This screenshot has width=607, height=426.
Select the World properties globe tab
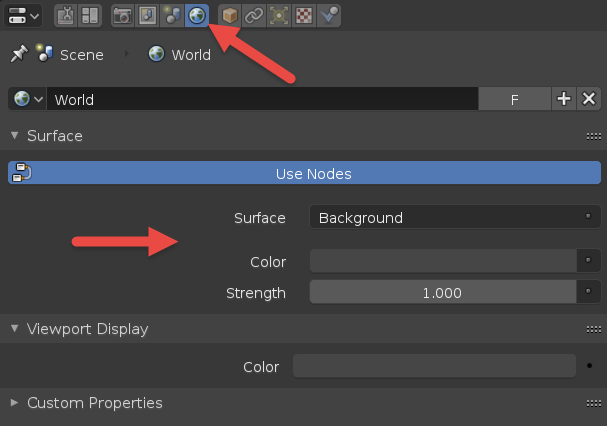pos(197,16)
